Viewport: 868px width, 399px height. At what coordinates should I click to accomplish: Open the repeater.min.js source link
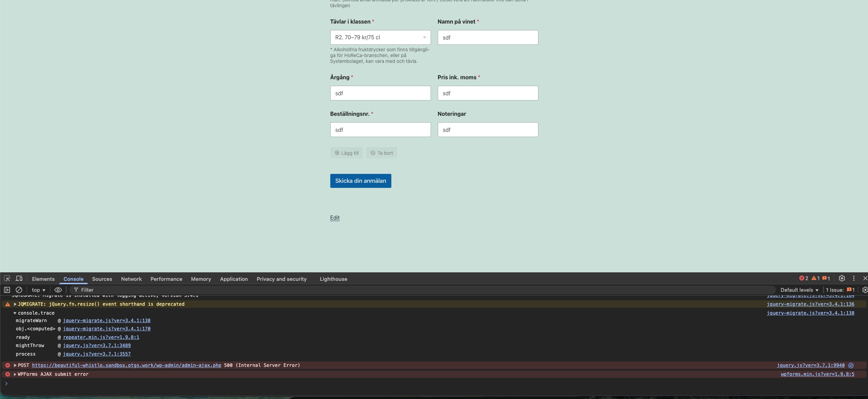click(x=101, y=337)
